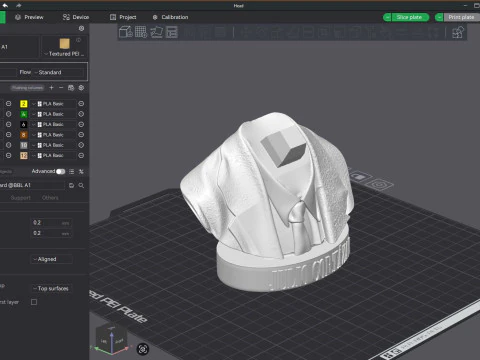This screenshot has width=480, height=360.
Task: Click the list view icon beside Advanced
Action: click(x=71, y=171)
